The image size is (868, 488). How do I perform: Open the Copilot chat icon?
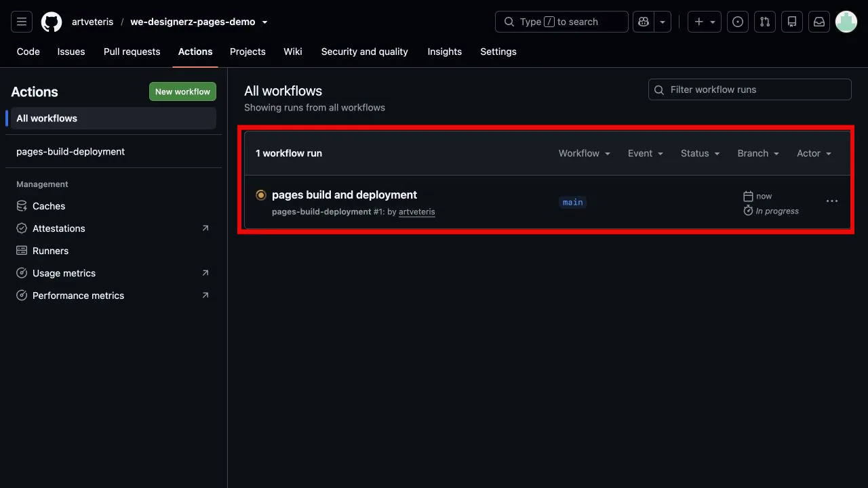tap(642, 22)
